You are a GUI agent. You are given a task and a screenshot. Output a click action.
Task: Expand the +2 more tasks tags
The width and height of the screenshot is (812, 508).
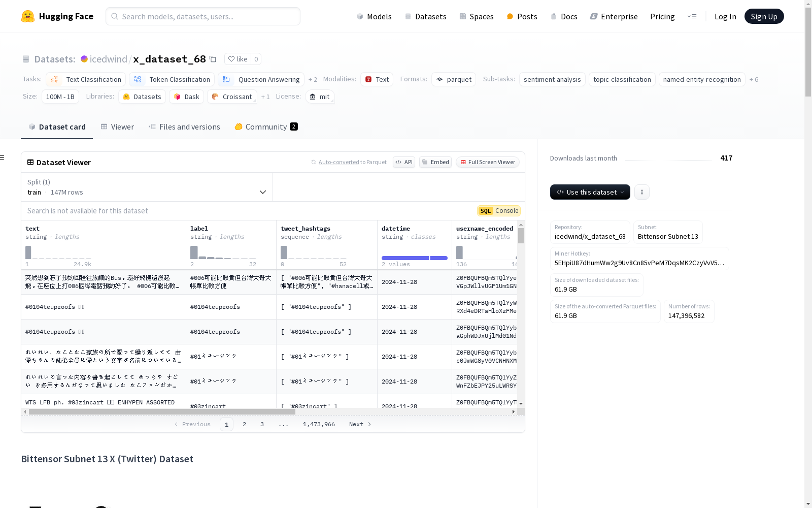pyautogui.click(x=313, y=79)
